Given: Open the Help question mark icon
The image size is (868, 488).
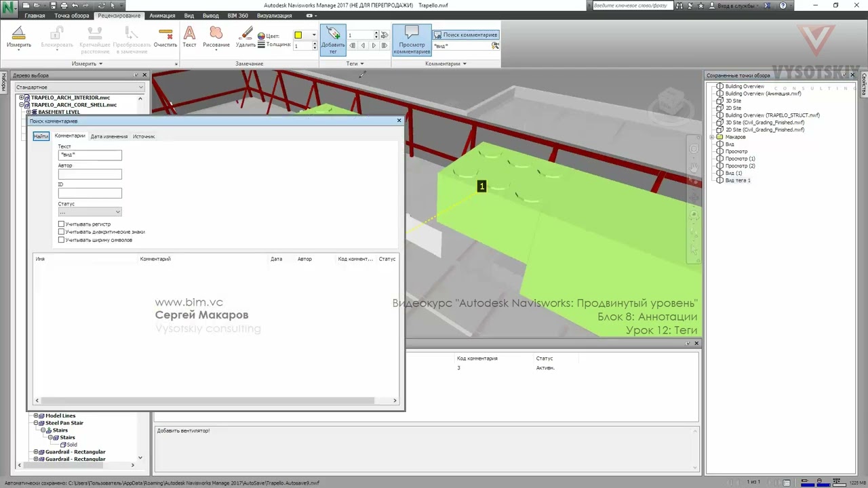Looking at the screenshot, I should pos(783,5).
